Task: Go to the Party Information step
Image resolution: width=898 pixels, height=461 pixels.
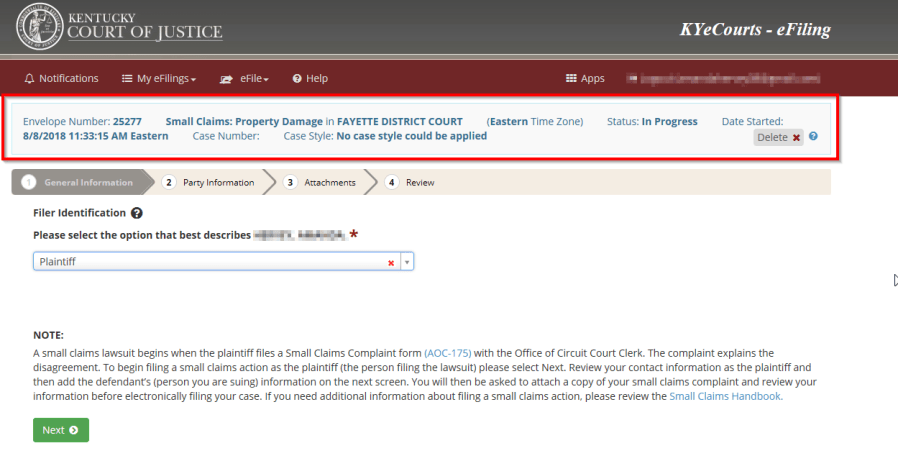Action: pyautogui.click(x=210, y=183)
